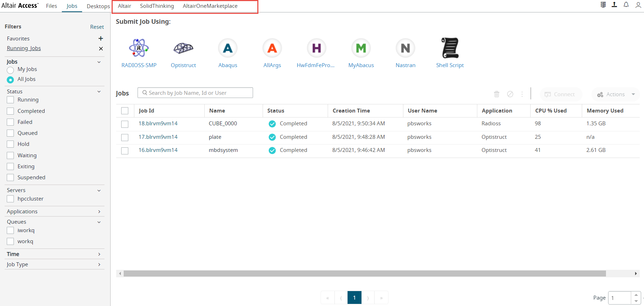
Task: Go to first page of jobs
Action: tap(328, 298)
